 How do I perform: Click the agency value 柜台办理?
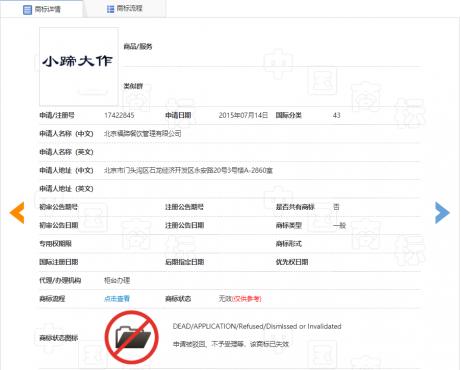(x=117, y=280)
